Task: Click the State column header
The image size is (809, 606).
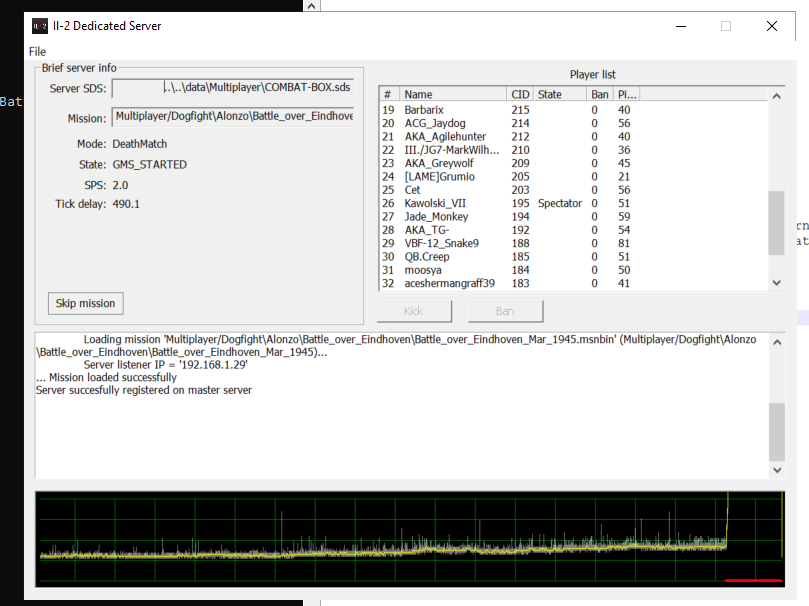Action: 559,94
